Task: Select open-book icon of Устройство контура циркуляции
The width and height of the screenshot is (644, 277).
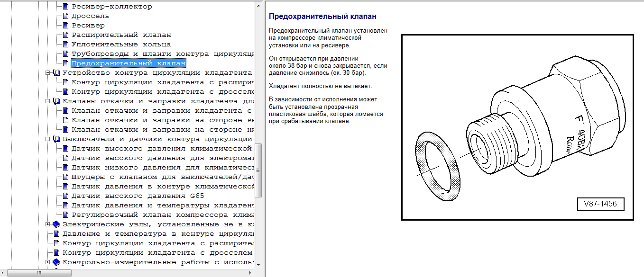Action: pyautogui.click(x=57, y=73)
